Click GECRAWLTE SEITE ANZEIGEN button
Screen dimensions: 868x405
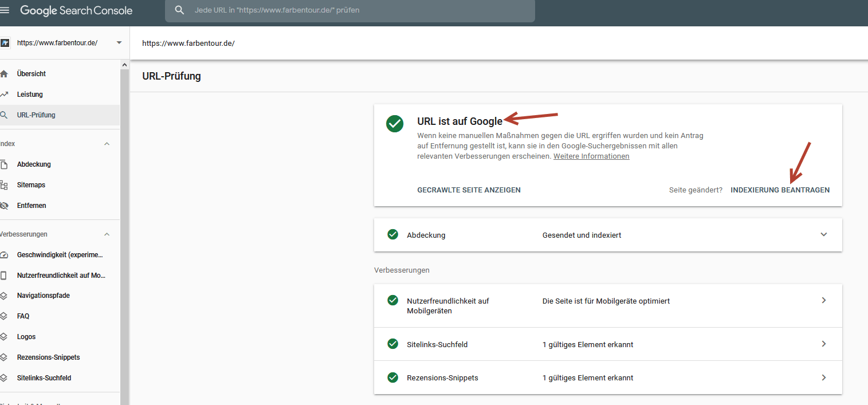pos(469,190)
